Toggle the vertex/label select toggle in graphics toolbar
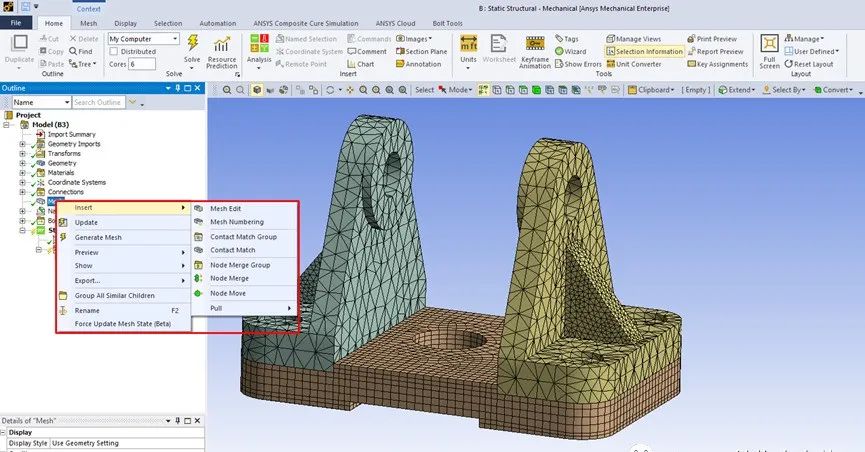Image resolution: width=865 pixels, height=452 pixels. click(x=483, y=90)
